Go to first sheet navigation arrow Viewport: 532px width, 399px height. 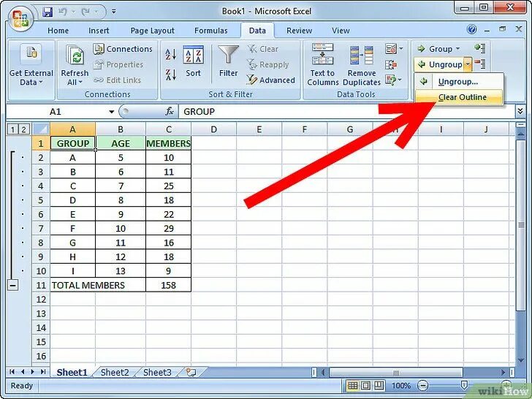tap(12, 372)
